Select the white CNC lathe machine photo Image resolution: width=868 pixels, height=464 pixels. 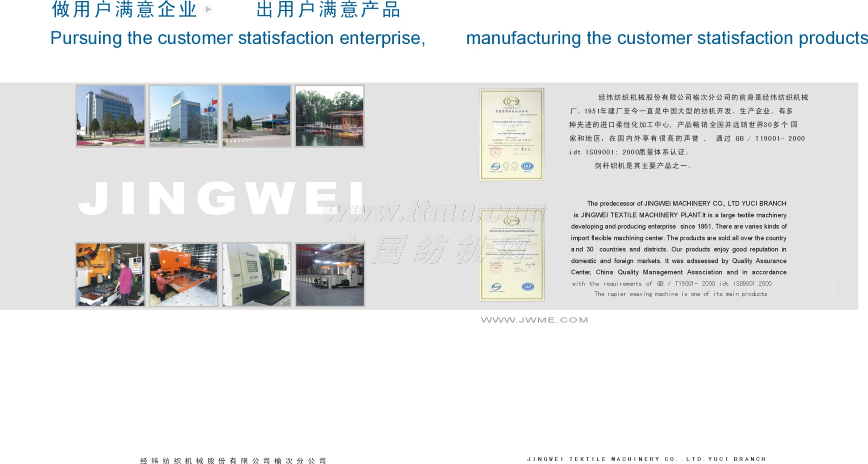coord(257,274)
